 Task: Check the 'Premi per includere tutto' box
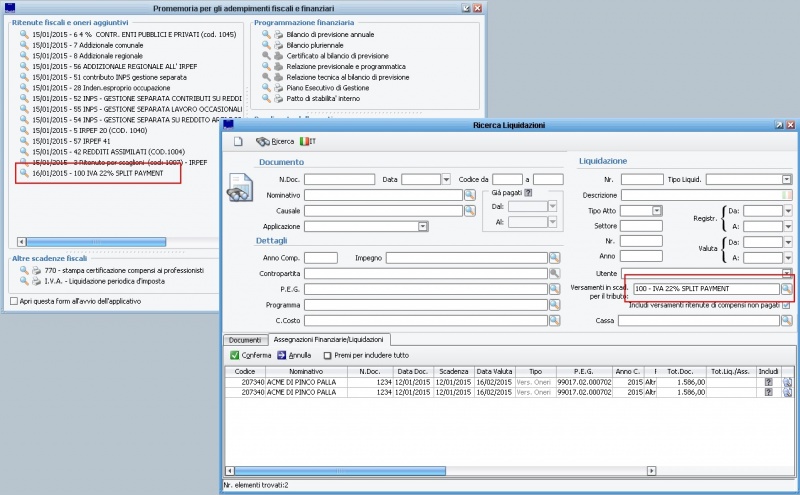(326, 355)
